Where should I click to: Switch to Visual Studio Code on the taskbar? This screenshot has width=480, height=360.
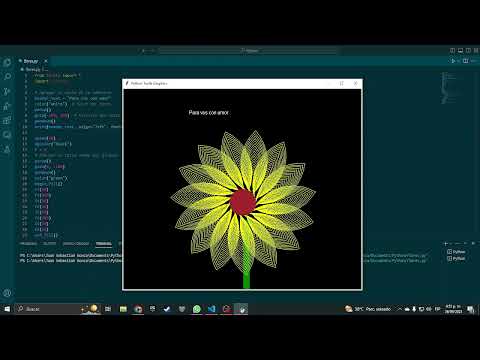[211, 309]
